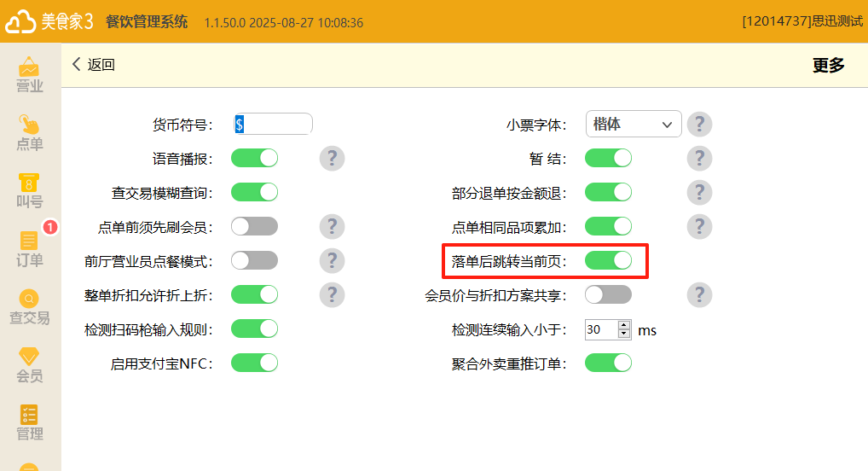
Task: Toggle off 启用支付宝NFC switch
Action: [254, 363]
